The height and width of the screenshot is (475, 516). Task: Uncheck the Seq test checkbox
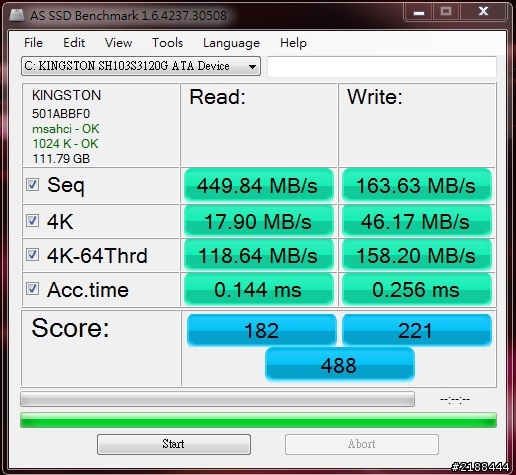pyautogui.click(x=32, y=184)
